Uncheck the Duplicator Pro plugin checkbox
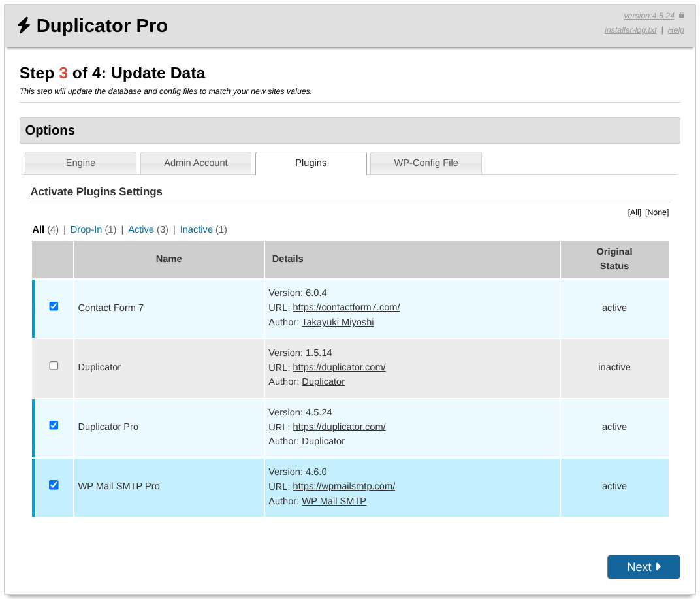Image resolution: width=700 pixels, height=599 pixels. (x=54, y=425)
